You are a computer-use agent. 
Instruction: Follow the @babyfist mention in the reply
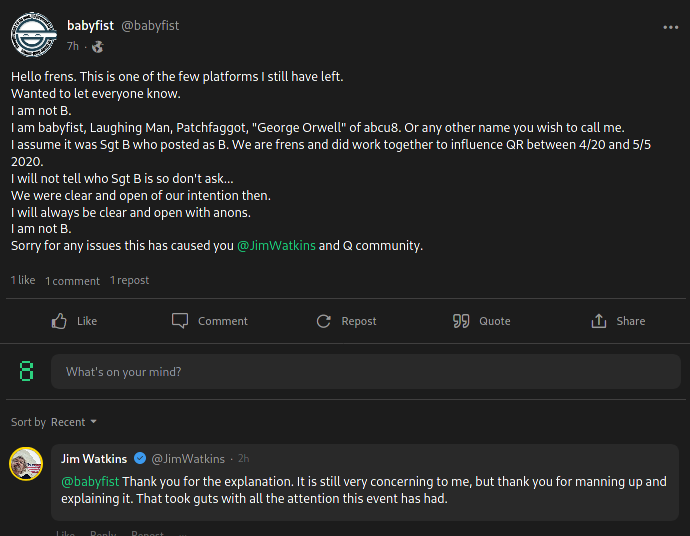(90, 481)
